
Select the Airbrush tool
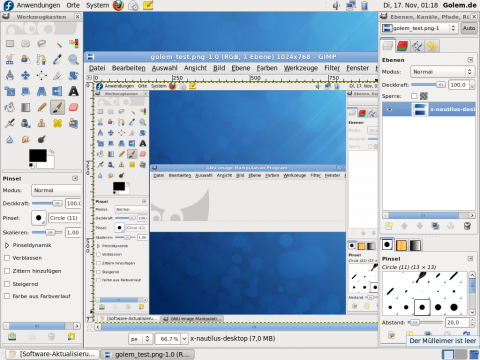point(10,123)
